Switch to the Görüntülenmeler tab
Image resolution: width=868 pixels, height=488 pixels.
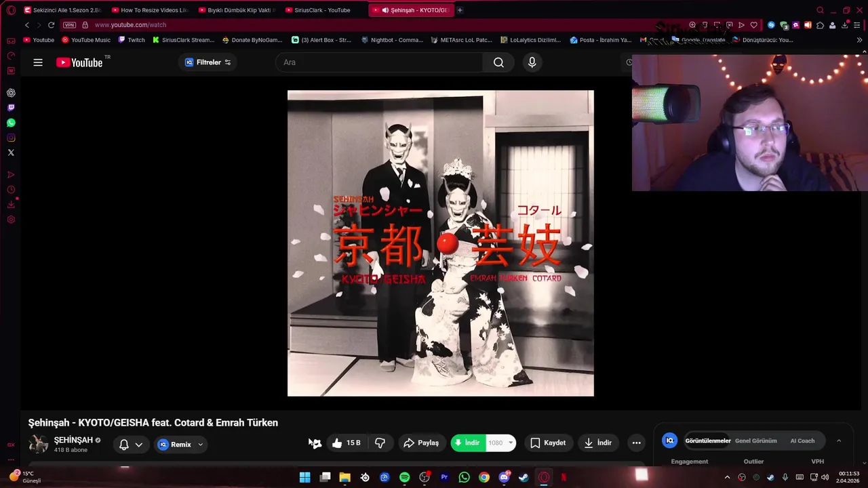click(707, 441)
